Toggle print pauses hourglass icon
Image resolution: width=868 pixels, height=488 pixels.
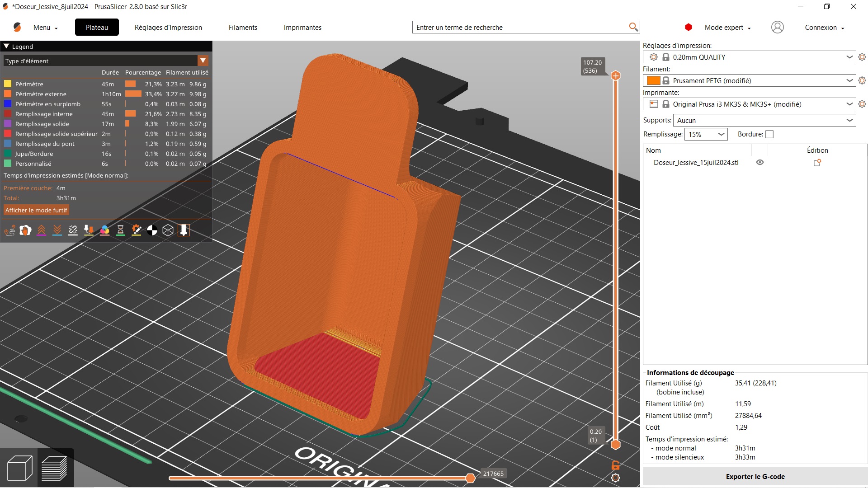point(120,230)
